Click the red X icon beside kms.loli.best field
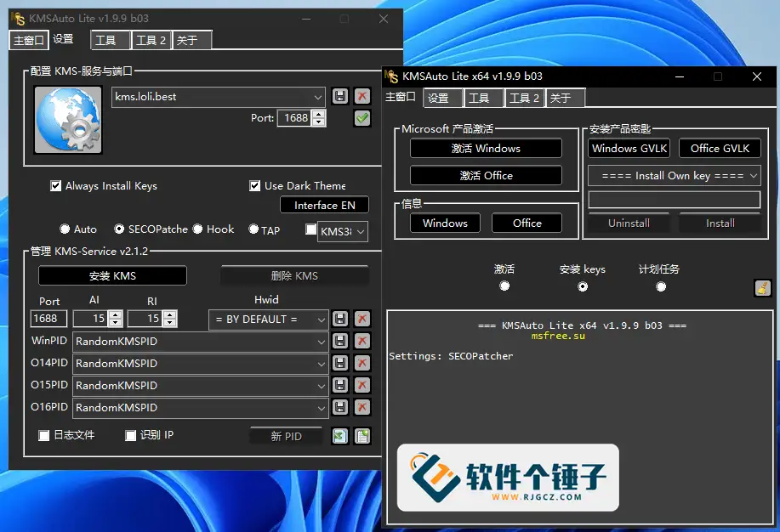780x532 pixels. pos(362,96)
